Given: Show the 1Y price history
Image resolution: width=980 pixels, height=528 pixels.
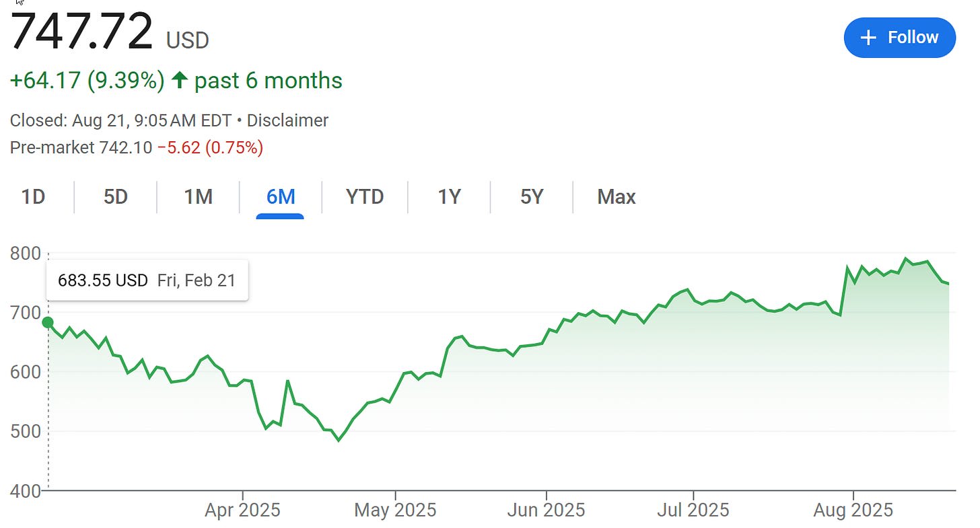Looking at the screenshot, I should point(450,197).
